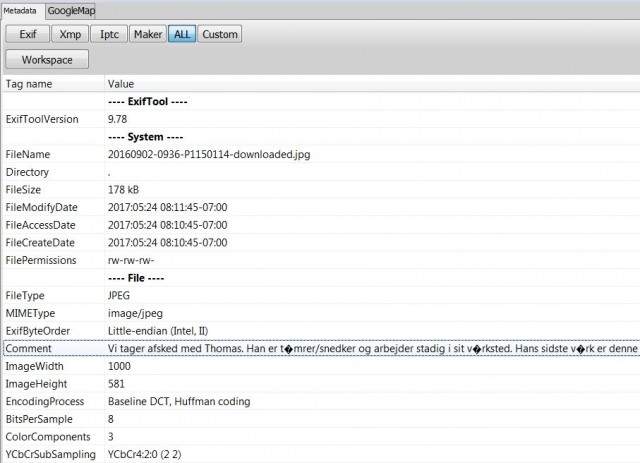Select the YCbCrSubSampling row
640x463 pixels.
pyautogui.click(x=321, y=454)
